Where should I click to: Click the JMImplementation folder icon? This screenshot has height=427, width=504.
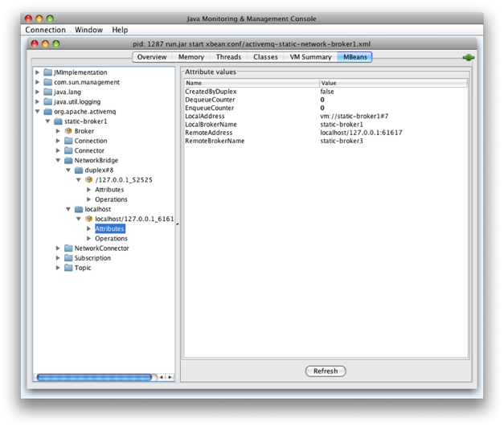click(48, 72)
